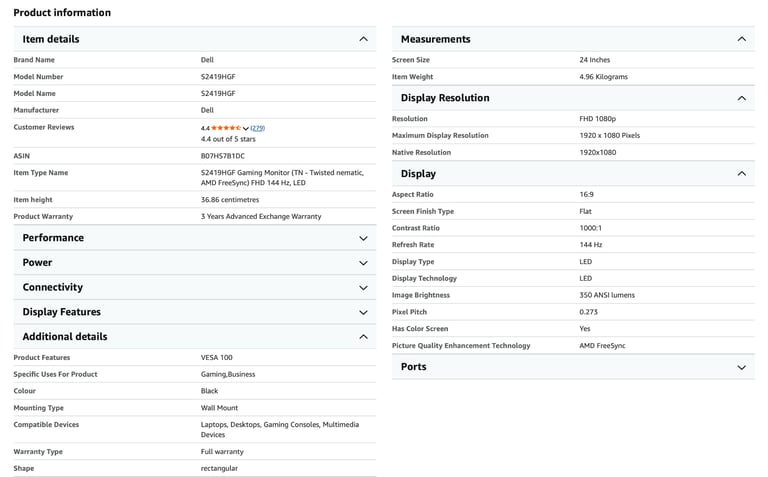Open the star rating dropdown arrow

[246, 128]
